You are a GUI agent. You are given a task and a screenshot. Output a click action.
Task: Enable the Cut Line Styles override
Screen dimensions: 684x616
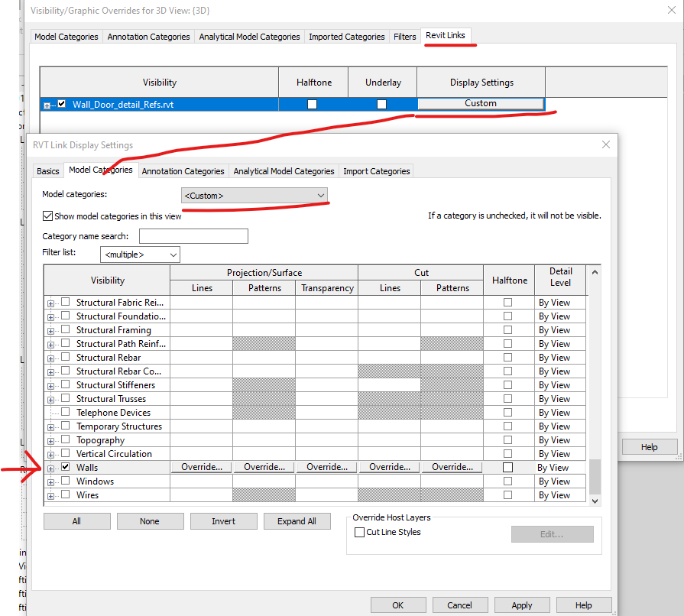359,533
